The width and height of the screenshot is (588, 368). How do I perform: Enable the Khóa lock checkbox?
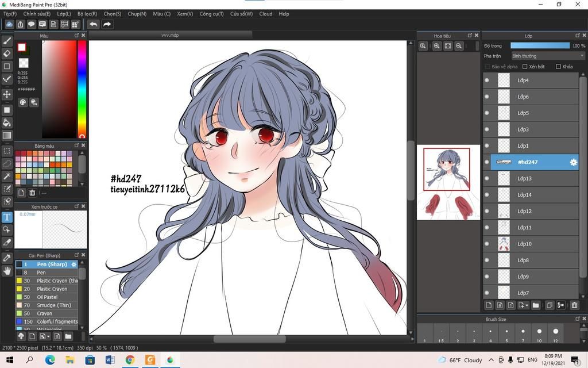click(558, 67)
